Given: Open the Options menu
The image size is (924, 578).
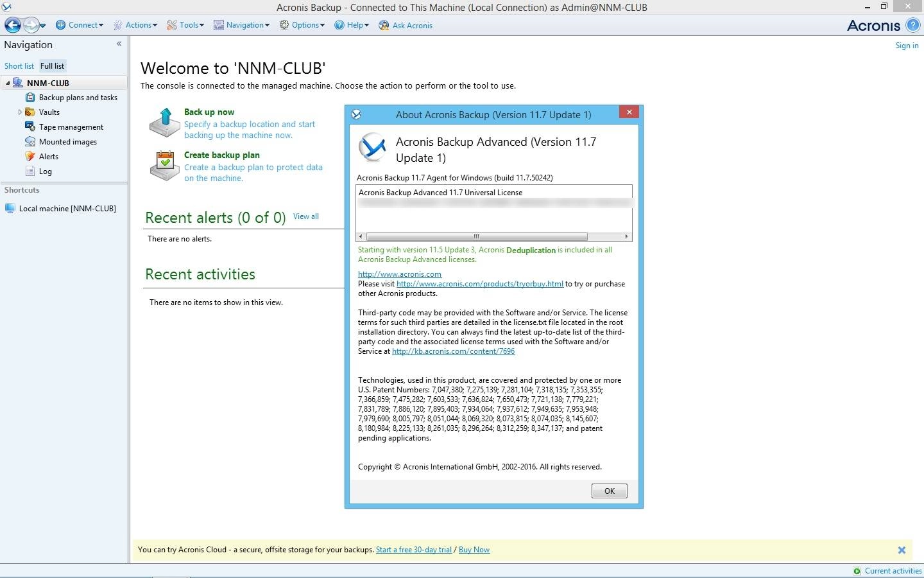Looking at the screenshot, I should point(302,25).
